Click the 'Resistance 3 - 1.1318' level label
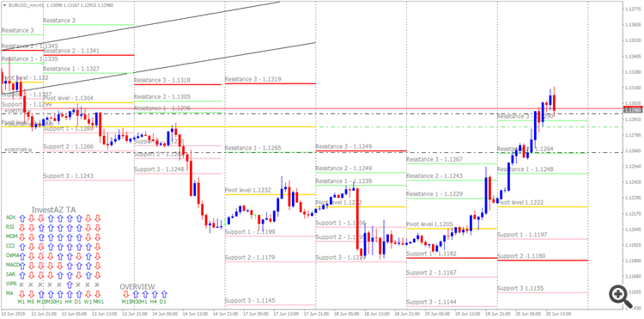The image size is (644, 319). coord(161,80)
